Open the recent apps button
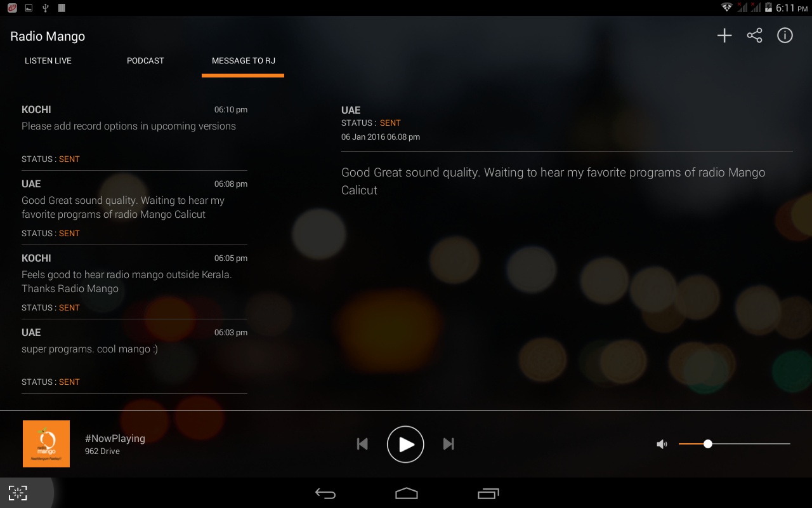The height and width of the screenshot is (508, 812). (488, 493)
